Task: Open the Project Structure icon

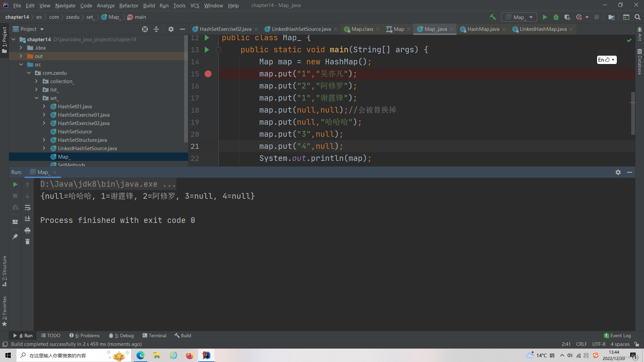Action: (x=611, y=17)
